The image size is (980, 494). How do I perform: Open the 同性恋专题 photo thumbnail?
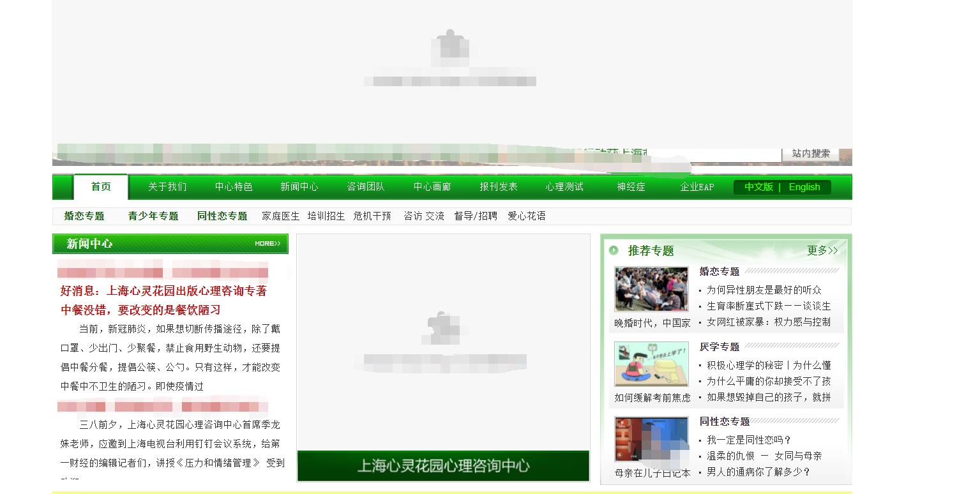651,439
